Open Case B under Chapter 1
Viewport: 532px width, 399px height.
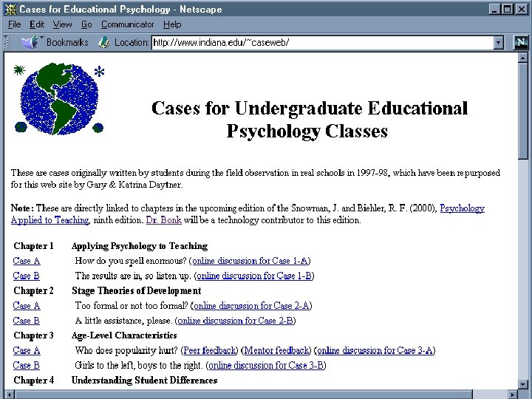point(26,276)
